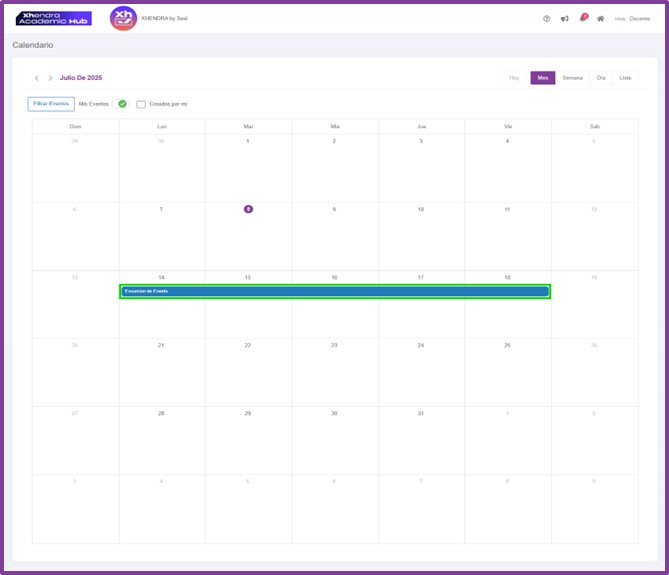The width and height of the screenshot is (669, 575).
Task: Expand the Filtrar Eventos filter options
Action: tap(51, 103)
